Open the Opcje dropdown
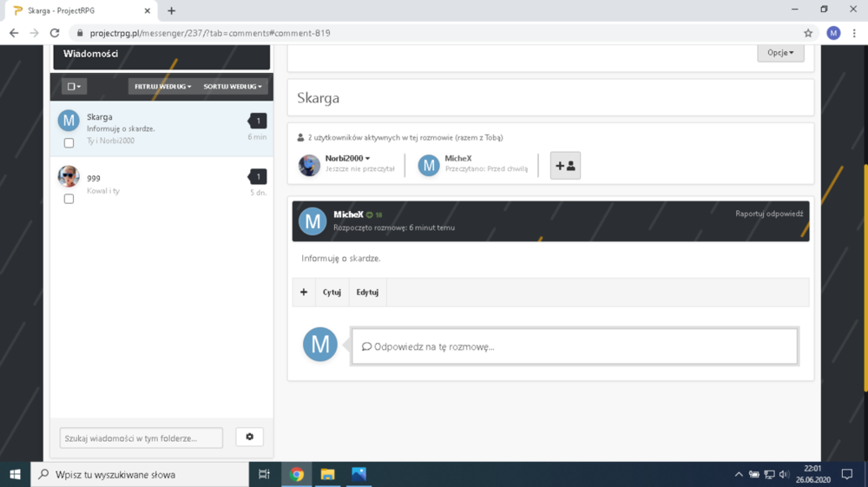The image size is (868, 487). 780,53
